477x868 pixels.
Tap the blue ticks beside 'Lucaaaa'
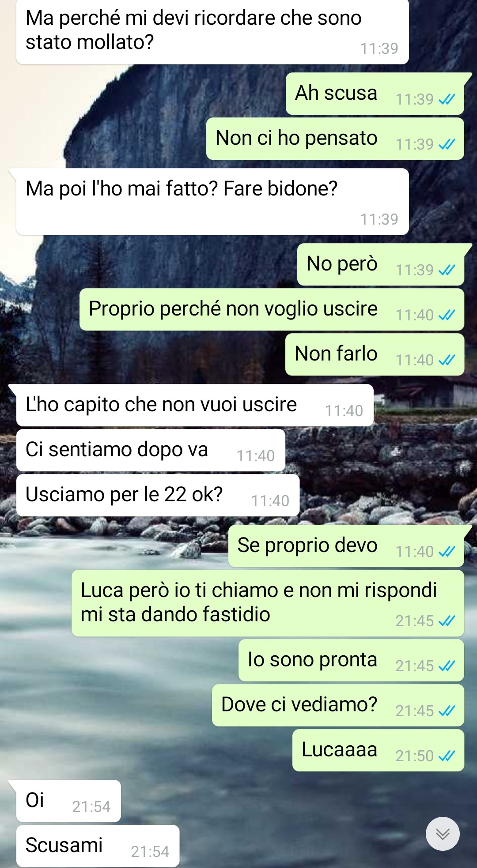(x=447, y=756)
